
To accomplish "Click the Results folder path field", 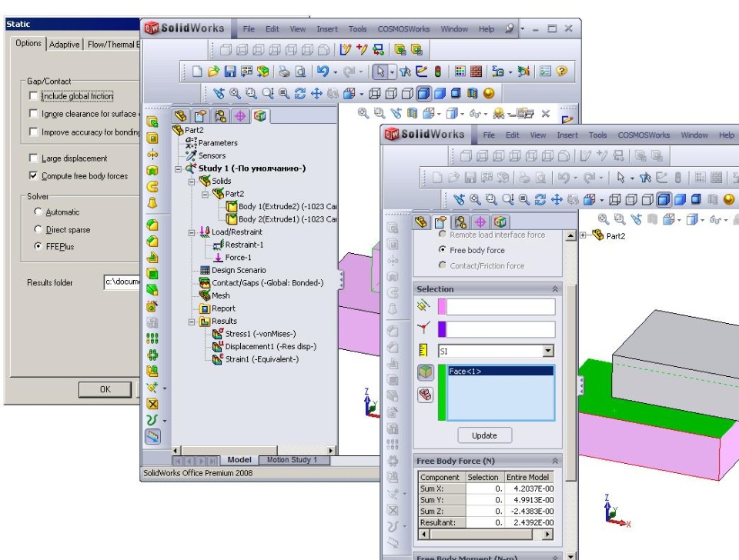I will (x=122, y=282).
